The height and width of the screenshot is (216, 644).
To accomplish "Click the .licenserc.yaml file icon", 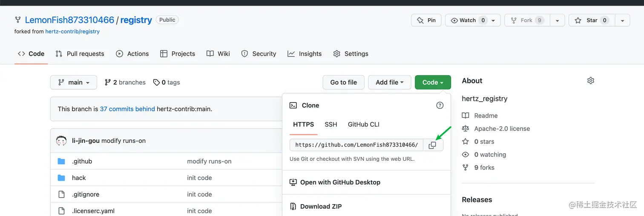I will click(61, 211).
